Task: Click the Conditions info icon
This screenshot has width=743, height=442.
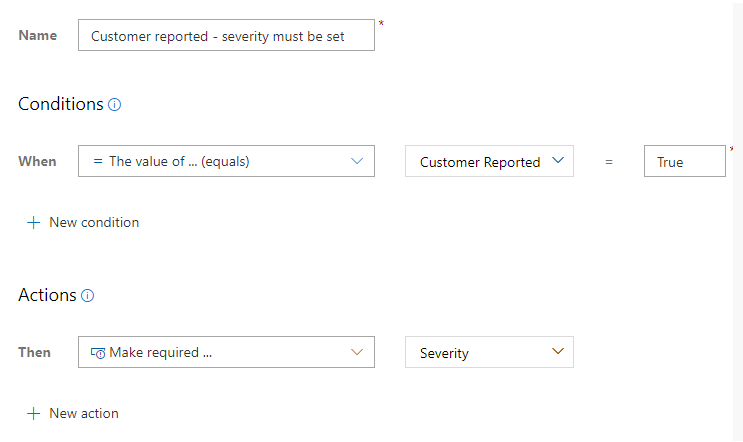Action: [x=114, y=105]
